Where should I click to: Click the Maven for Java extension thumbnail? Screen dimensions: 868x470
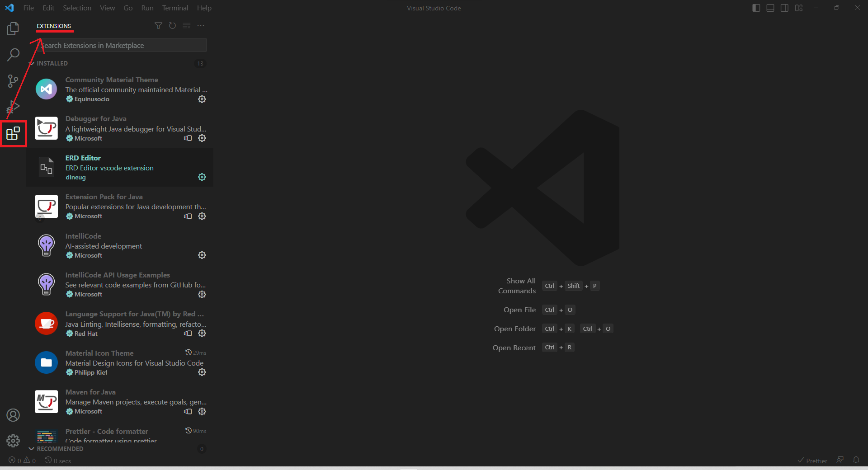point(46,401)
